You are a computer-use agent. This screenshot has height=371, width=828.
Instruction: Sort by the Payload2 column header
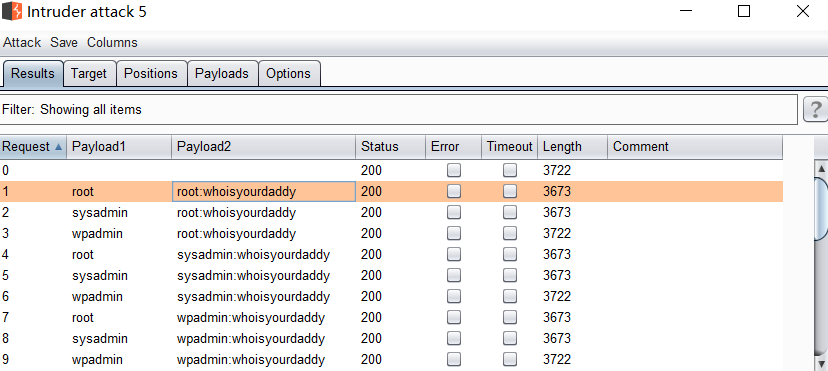[x=264, y=147]
